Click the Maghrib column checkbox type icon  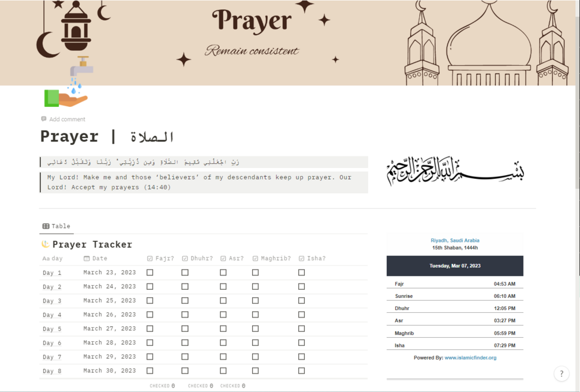click(x=255, y=259)
